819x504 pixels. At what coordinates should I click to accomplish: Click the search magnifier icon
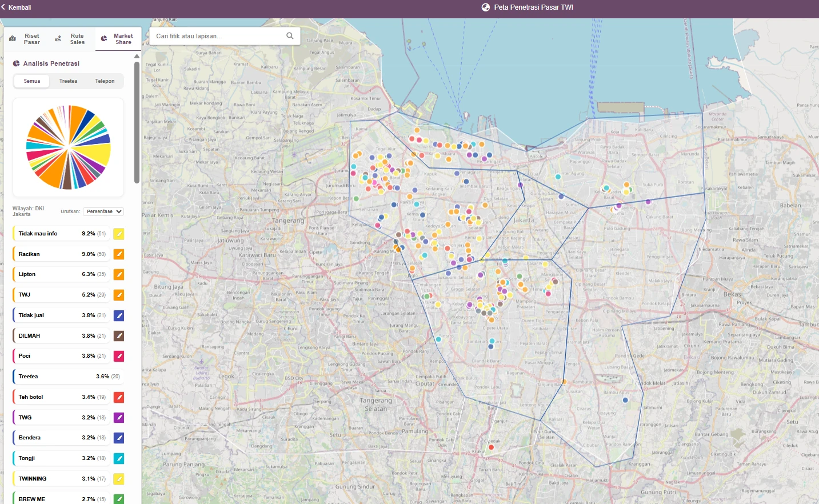tap(290, 36)
